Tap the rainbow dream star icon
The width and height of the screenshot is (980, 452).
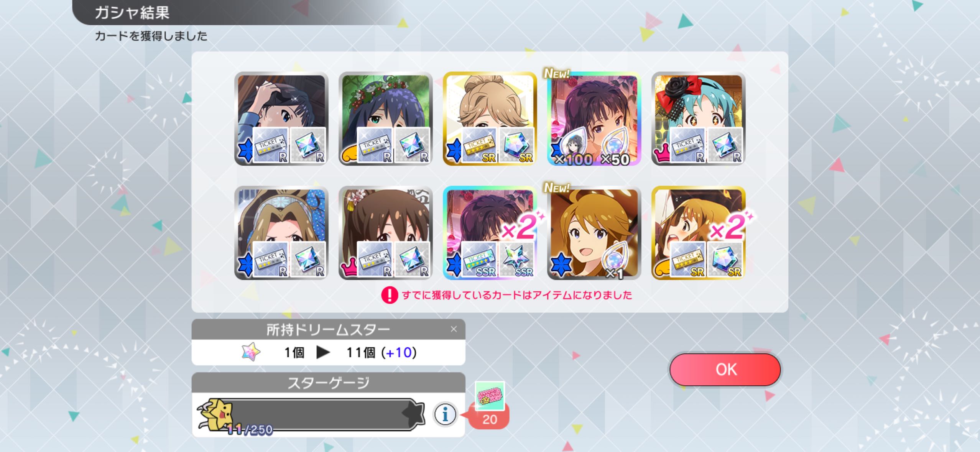[251, 352]
